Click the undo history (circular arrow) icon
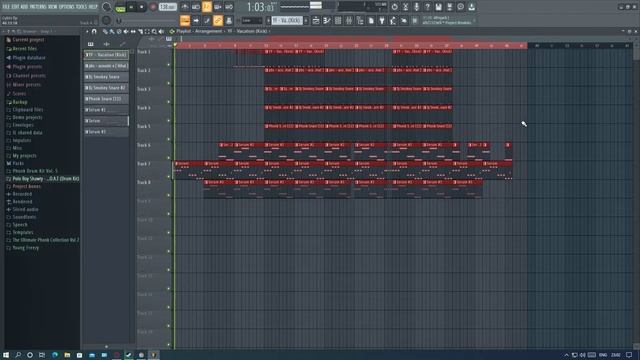The height and width of the screenshot is (360, 640). (x=394, y=7)
